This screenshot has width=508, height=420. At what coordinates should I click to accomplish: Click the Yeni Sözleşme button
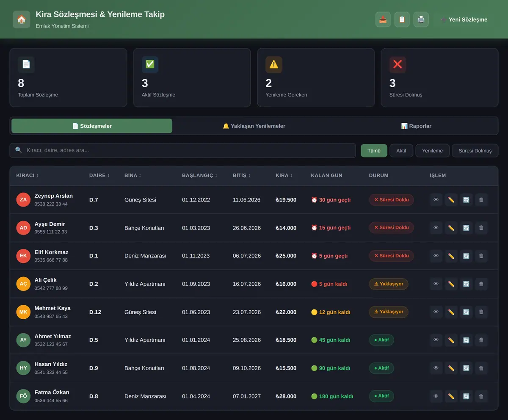click(x=464, y=19)
